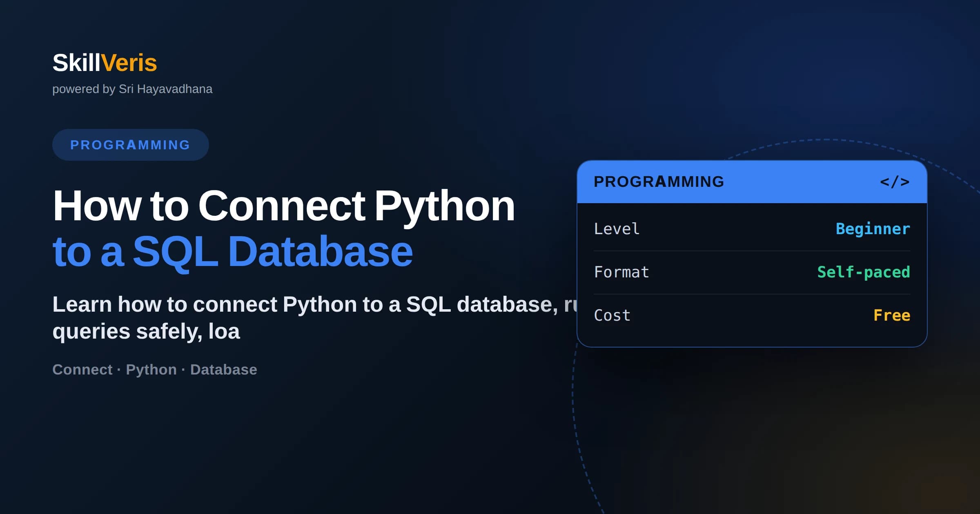Screen dimensions: 980x514
Task: Click the code brackets icon in card header
Action: [895, 182]
